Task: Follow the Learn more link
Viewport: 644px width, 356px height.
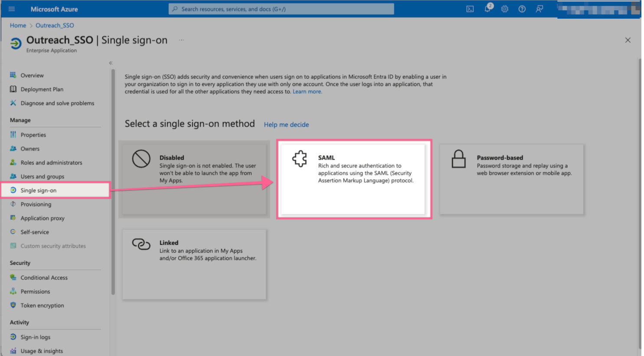Action: click(307, 92)
